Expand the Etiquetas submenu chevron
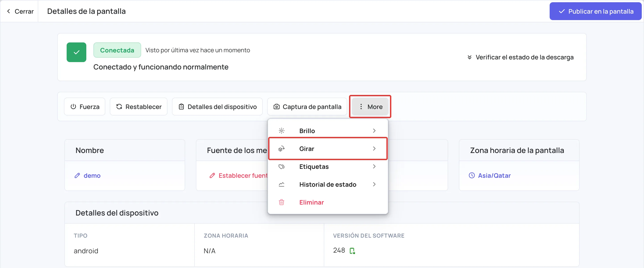 click(x=374, y=166)
